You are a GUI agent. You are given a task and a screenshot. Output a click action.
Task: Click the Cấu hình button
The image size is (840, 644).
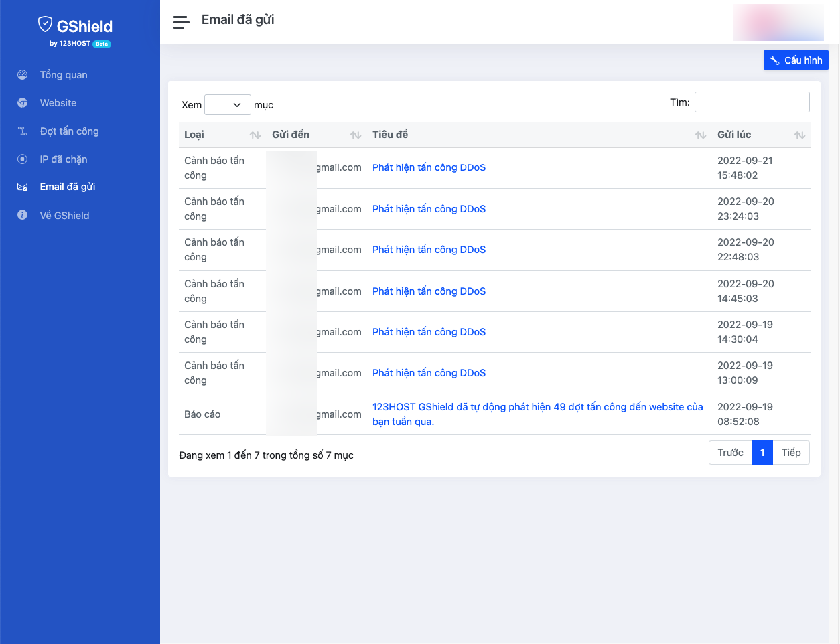click(796, 60)
